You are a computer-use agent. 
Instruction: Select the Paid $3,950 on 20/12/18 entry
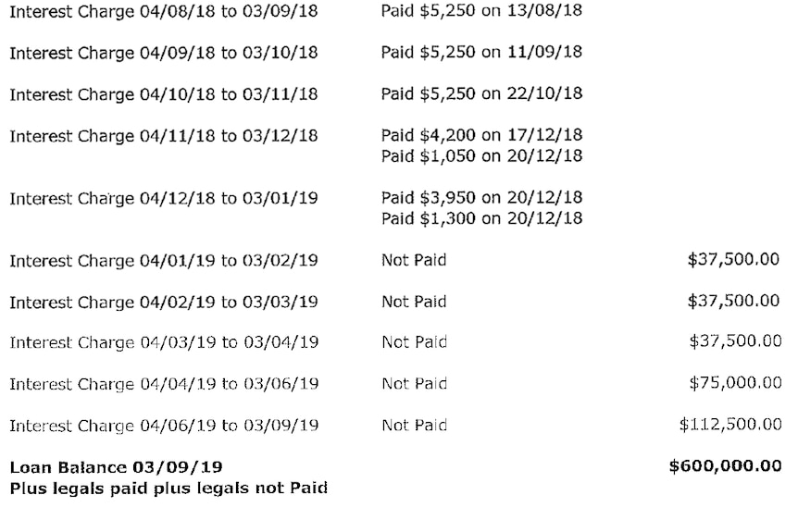pyautogui.click(x=481, y=198)
